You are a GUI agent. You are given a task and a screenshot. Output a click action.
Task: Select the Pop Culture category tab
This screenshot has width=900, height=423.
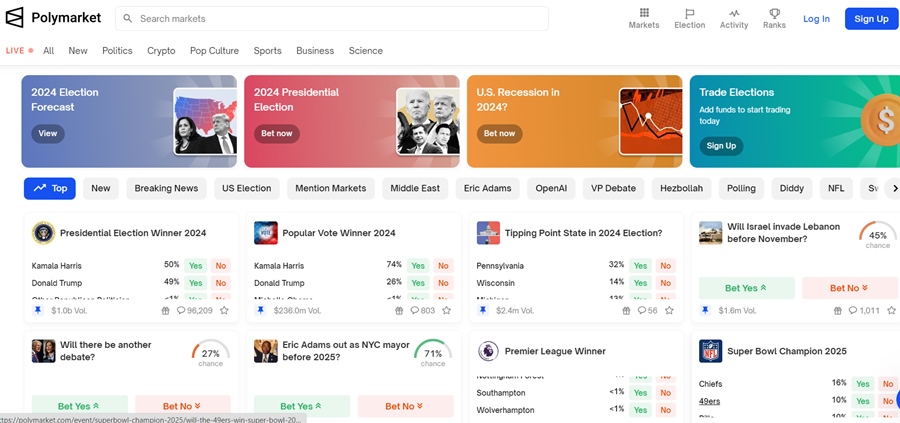tap(215, 51)
